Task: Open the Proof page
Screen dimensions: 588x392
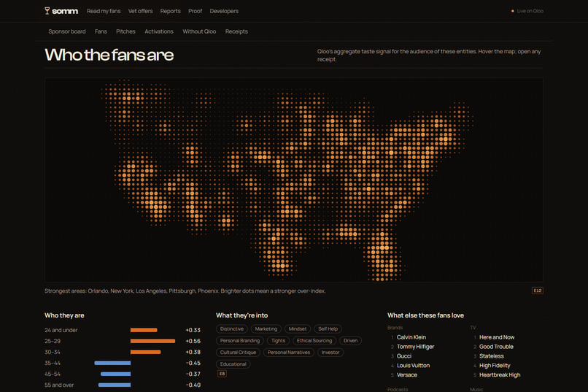Action: (x=195, y=11)
